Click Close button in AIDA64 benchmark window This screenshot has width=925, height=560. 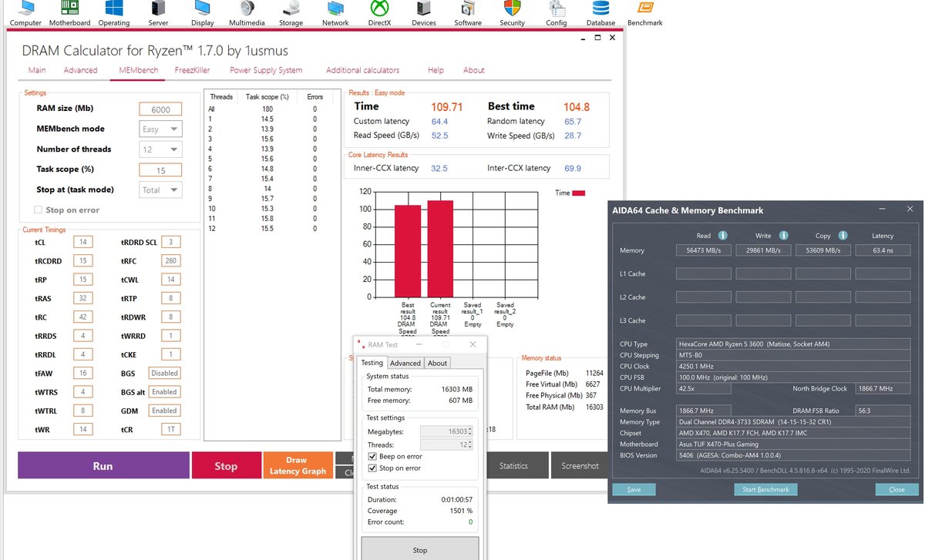click(896, 490)
